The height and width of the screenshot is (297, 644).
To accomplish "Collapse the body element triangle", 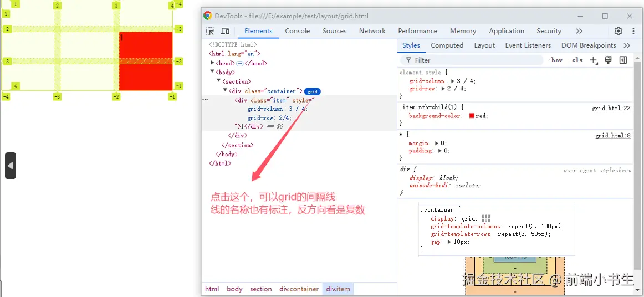I will [212, 72].
